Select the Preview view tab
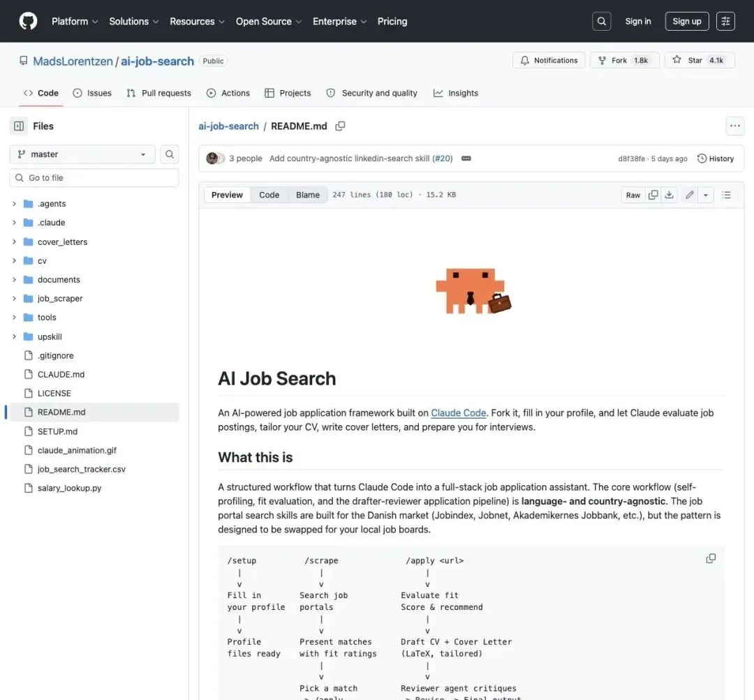This screenshot has height=700, width=754. click(x=227, y=195)
